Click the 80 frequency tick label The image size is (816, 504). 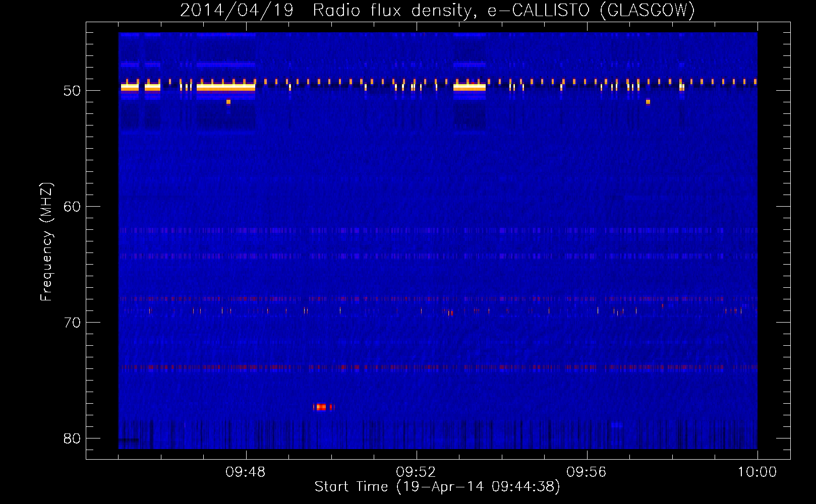(x=72, y=438)
